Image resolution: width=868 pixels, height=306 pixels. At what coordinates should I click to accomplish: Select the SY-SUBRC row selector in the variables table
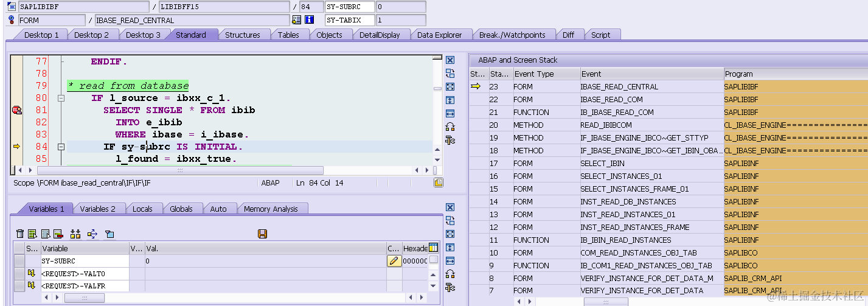[19, 261]
